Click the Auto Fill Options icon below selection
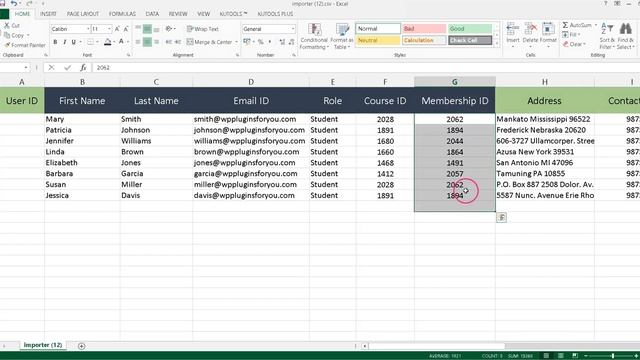640x360 pixels. click(502, 218)
